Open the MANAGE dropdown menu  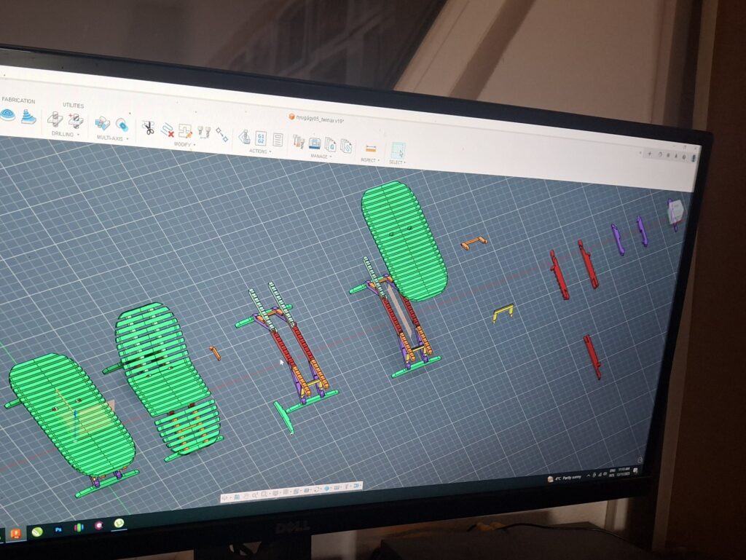pos(321,156)
